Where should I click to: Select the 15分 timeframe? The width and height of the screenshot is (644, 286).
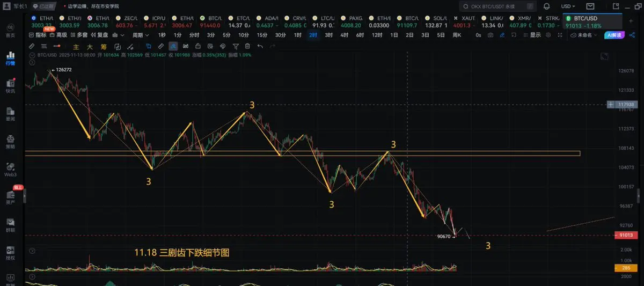(x=262, y=35)
